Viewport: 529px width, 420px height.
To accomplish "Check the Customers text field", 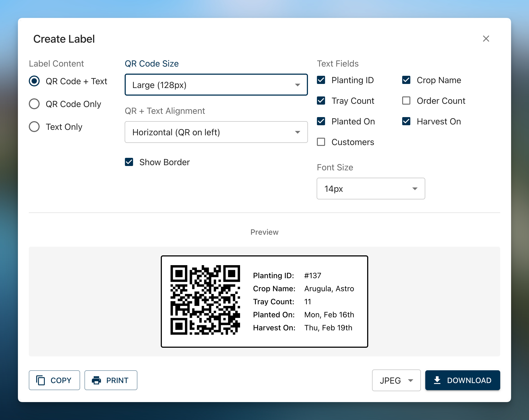I will tap(321, 142).
